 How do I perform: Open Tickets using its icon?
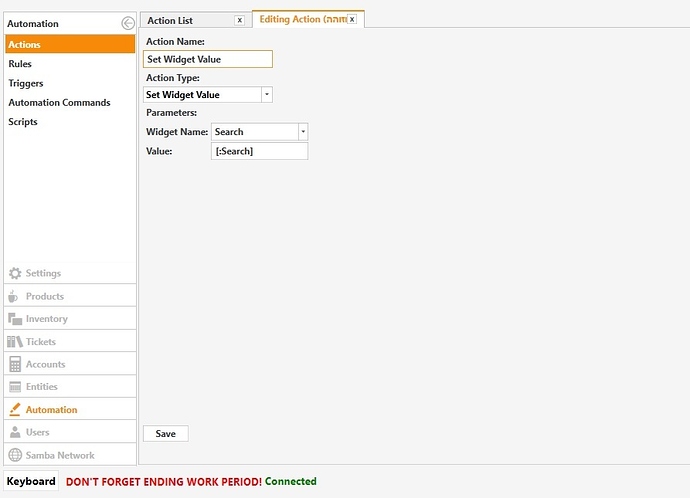point(15,342)
